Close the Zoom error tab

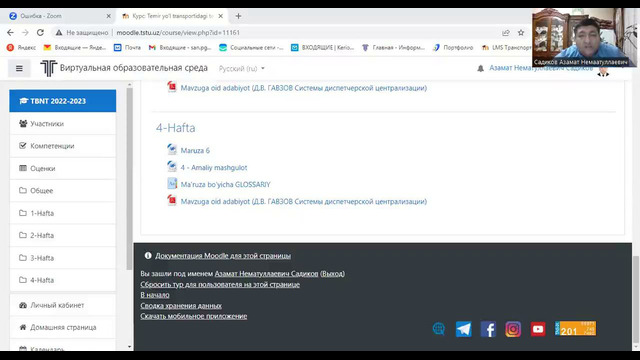tap(109, 16)
